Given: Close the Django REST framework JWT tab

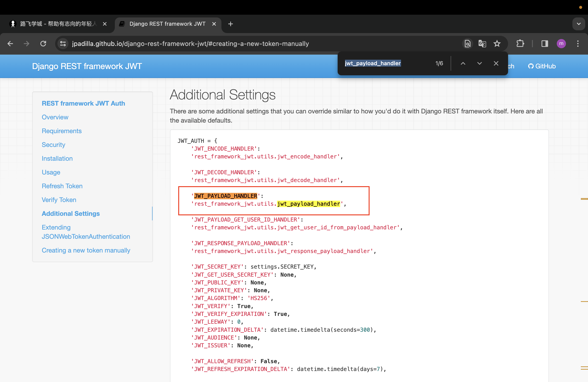Looking at the screenshot, I should [x=214, y=24].
